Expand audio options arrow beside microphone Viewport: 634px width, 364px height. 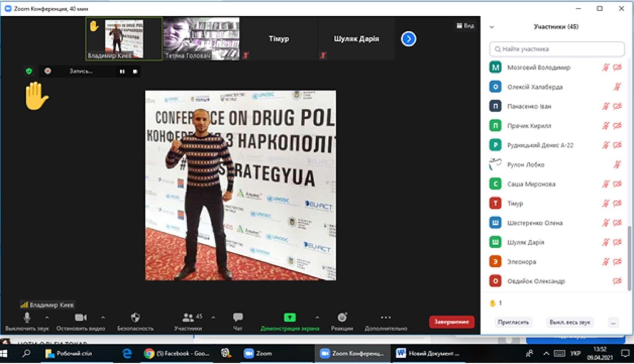coord(47,318)
